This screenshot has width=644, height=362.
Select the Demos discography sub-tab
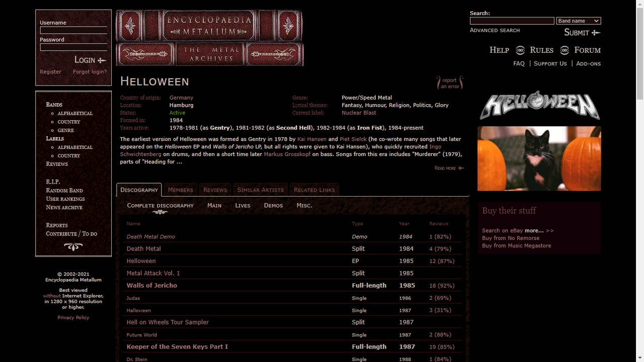click(x=273, y=206)
